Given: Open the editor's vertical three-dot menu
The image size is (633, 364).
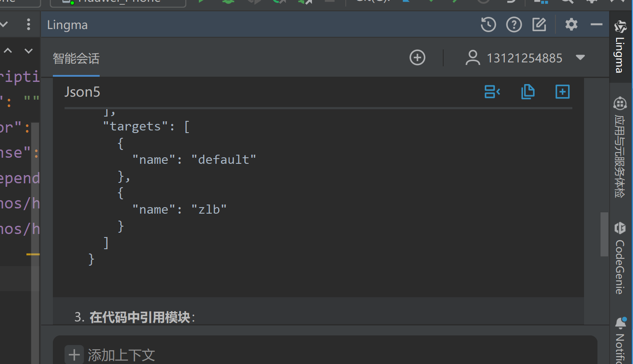Looking at the screenshot, I should click(29, 25).
